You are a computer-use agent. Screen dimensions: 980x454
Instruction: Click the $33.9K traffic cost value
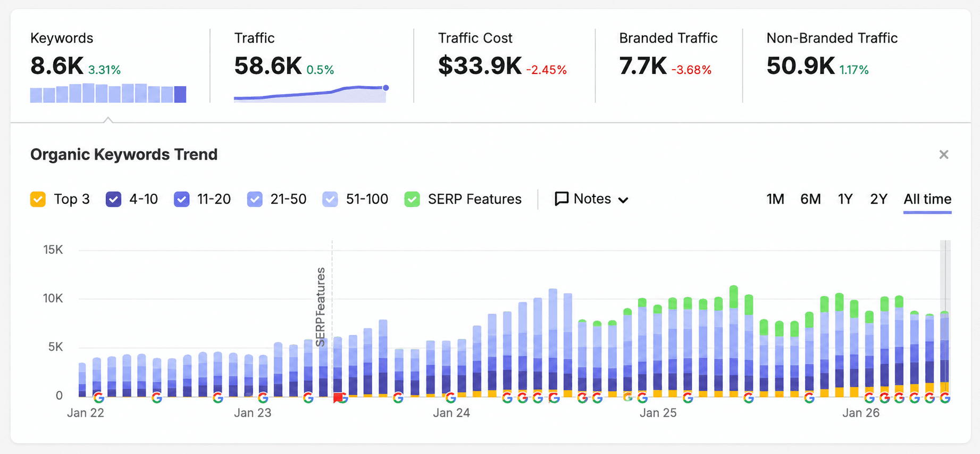pos(480,66)
